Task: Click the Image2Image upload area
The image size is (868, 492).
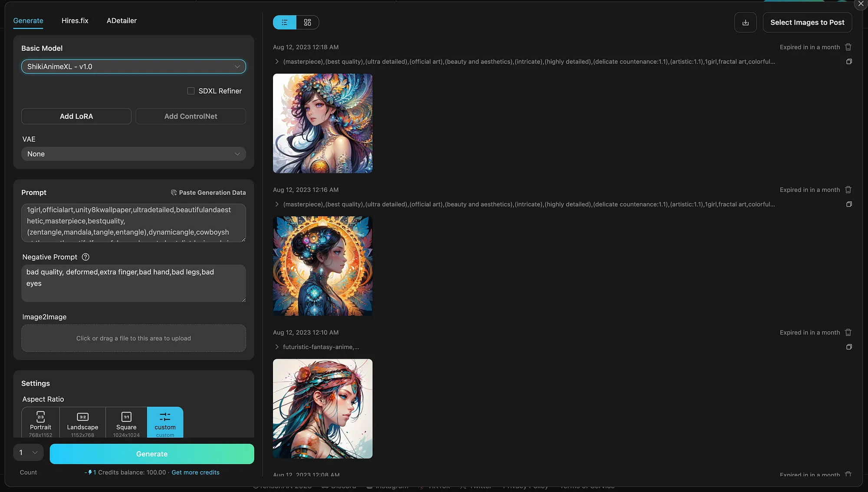Action: tap(133, 338)
